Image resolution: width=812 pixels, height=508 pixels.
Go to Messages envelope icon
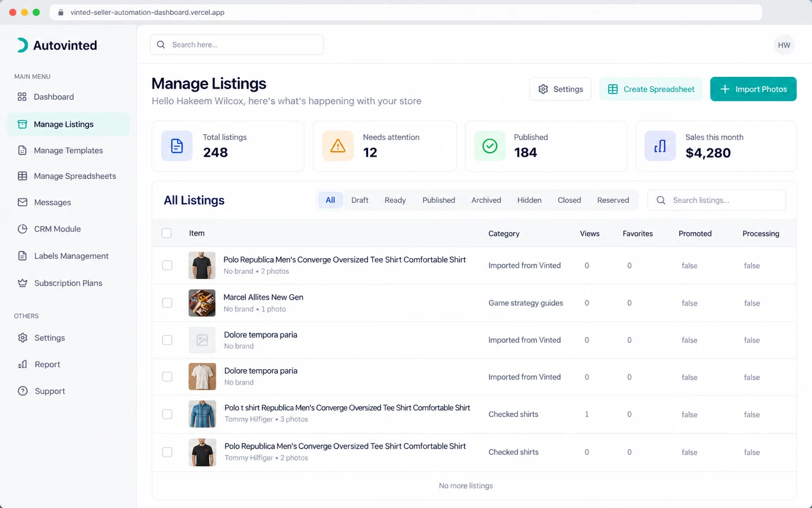[x=22, y=202]
